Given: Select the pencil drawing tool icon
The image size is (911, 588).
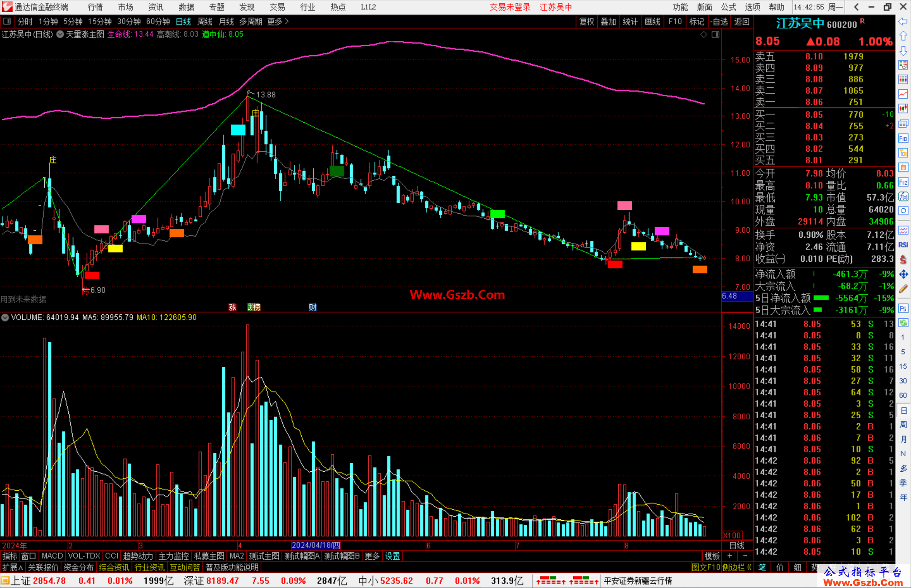Looking at the screenshot, I should [x=903, y=289].
